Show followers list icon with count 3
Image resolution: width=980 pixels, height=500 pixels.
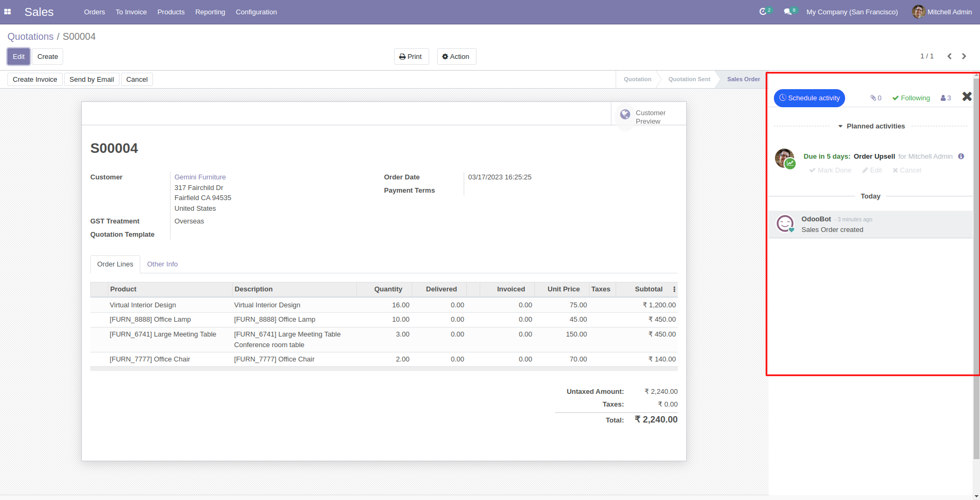pos(945,98)
